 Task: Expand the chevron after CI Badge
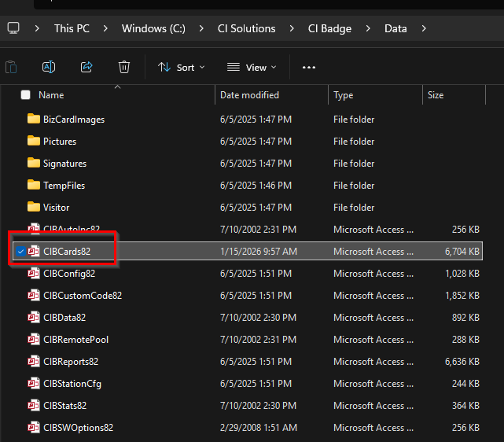coord(368,28)
